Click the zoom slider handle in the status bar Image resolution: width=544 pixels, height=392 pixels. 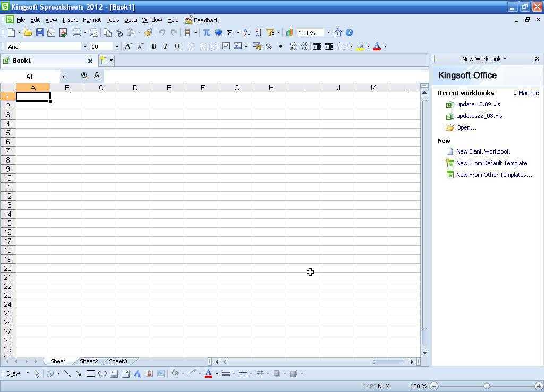point(487,386)
